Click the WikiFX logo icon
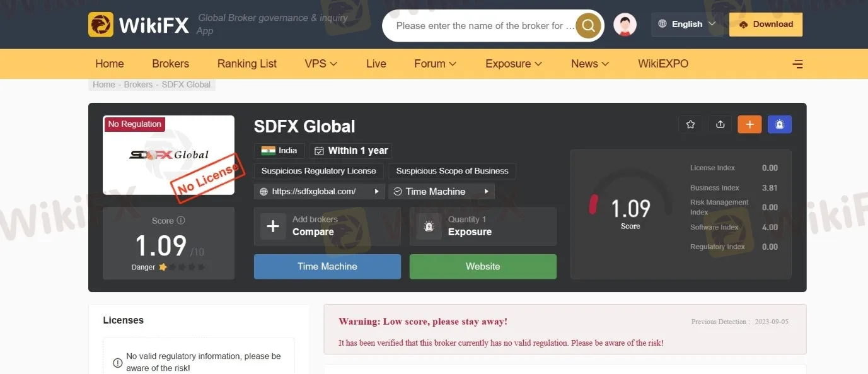Screen dimensions: 868x374 pos(101,25)
